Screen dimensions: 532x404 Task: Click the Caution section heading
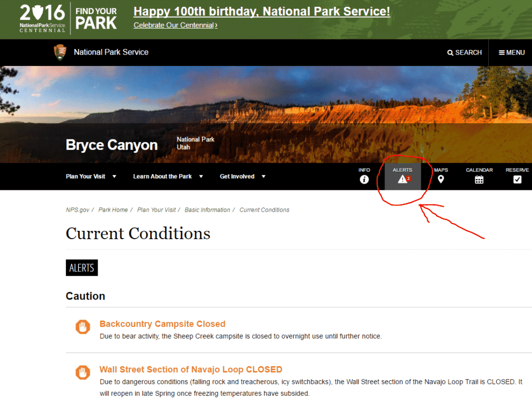pos(85,296)
